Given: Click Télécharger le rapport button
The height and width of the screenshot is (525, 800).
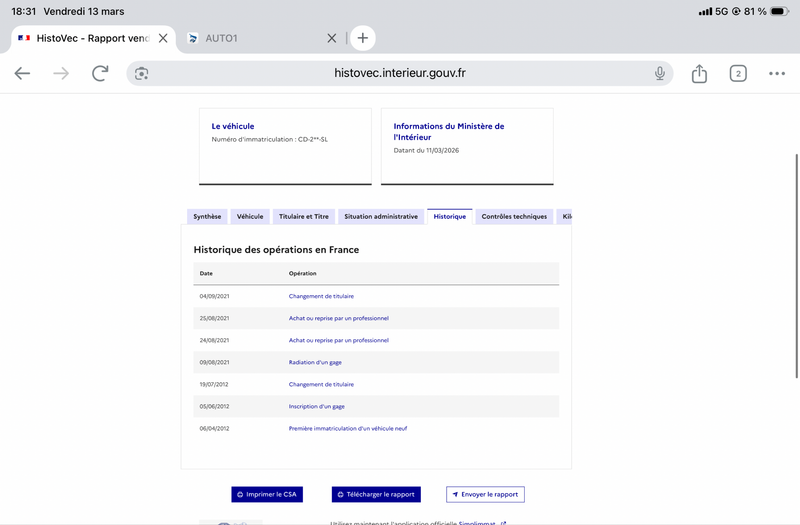Looking at the screenshot, I should coord(376,494).
